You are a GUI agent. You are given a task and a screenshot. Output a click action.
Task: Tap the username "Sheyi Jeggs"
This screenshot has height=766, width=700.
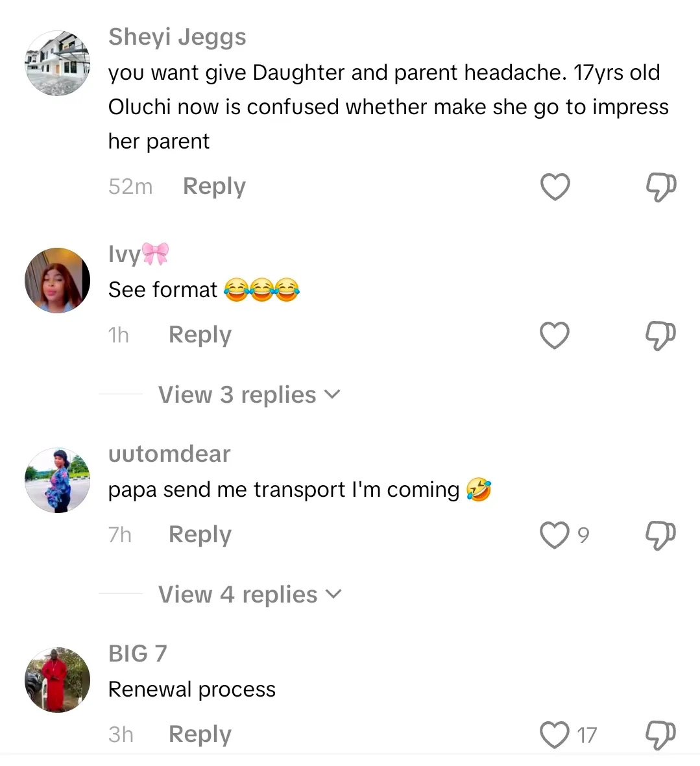177,37
